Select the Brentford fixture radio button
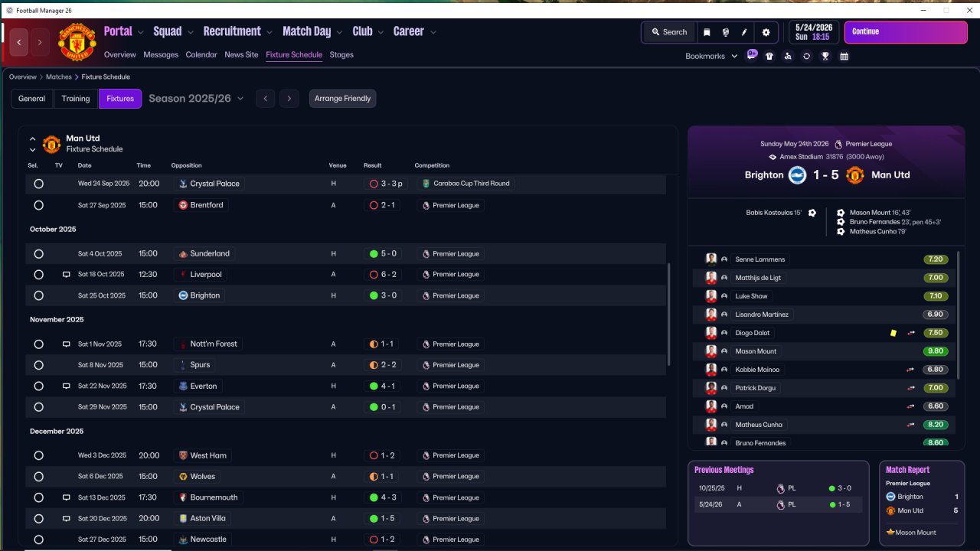Screen dimensions: 980x551 (38, 205)
